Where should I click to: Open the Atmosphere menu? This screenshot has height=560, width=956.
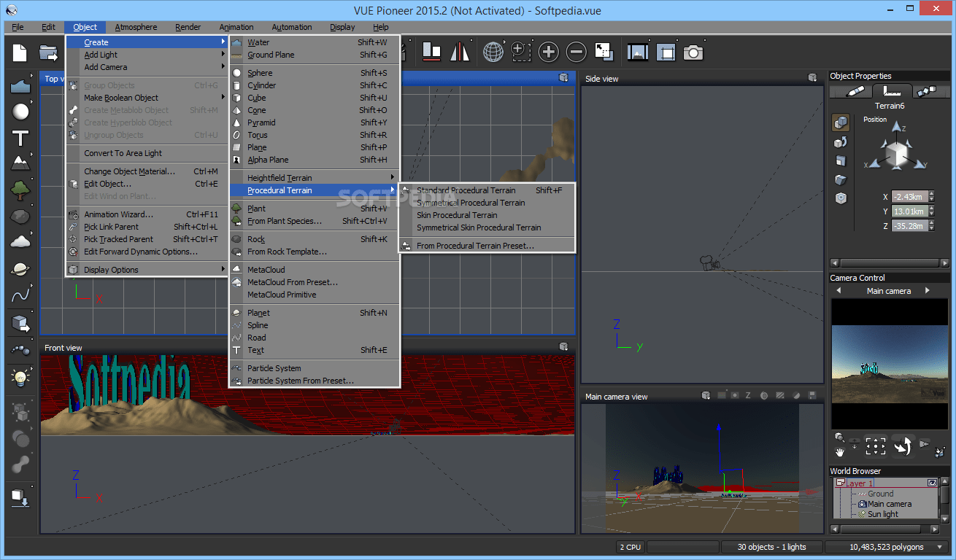(x=136, y=27)
